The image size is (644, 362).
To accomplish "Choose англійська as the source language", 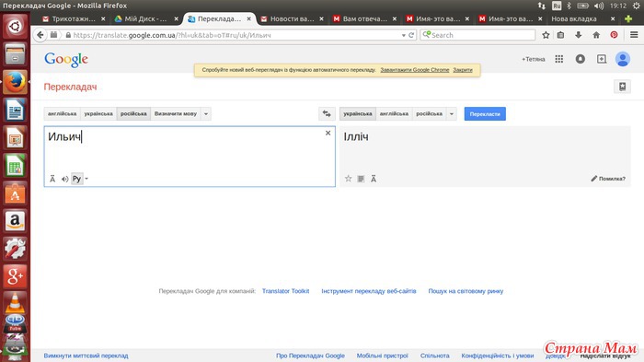I will click(62, 113).
